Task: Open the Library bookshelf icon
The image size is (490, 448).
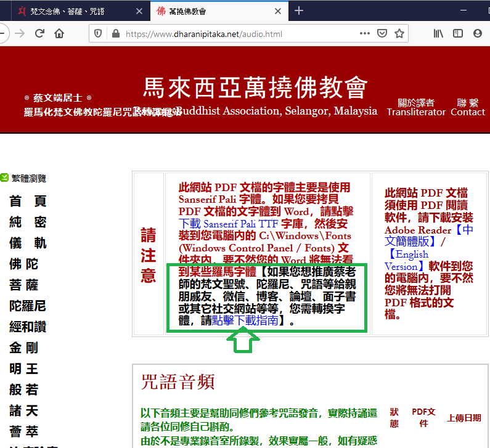Action: (x=438, y=34)
